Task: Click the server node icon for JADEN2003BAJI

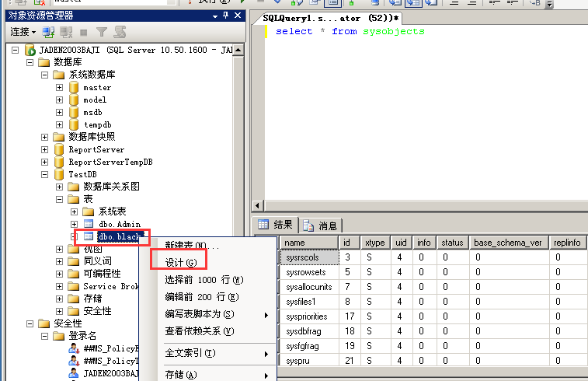Action: tap(30, 50)
